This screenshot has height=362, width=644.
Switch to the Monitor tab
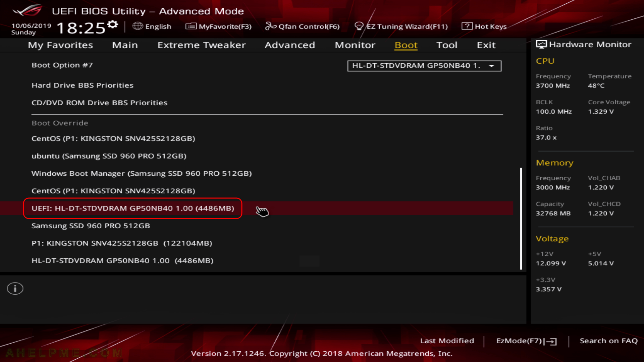click(355, 45)
